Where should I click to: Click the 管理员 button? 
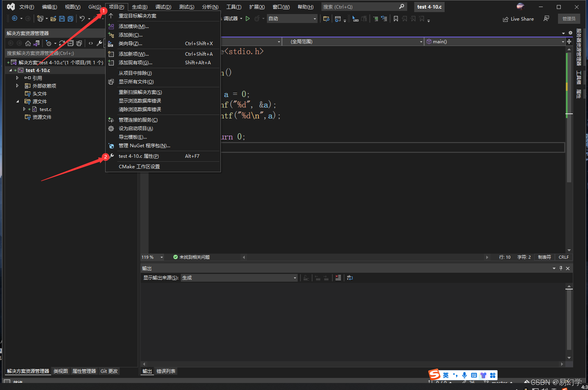pos(569,19)
